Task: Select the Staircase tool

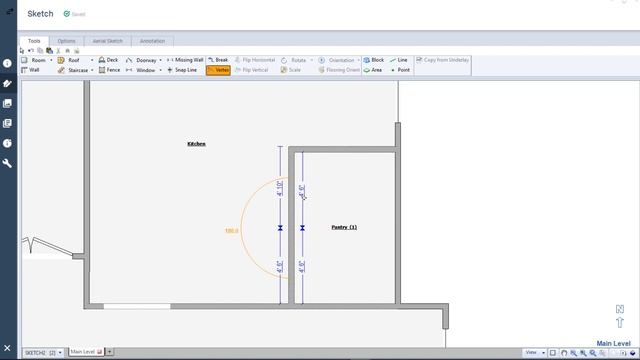Action: (73, 70)
